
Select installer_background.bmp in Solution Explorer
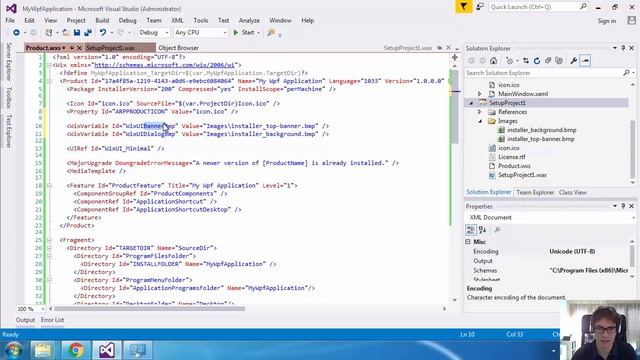click(x=542, y=130)
